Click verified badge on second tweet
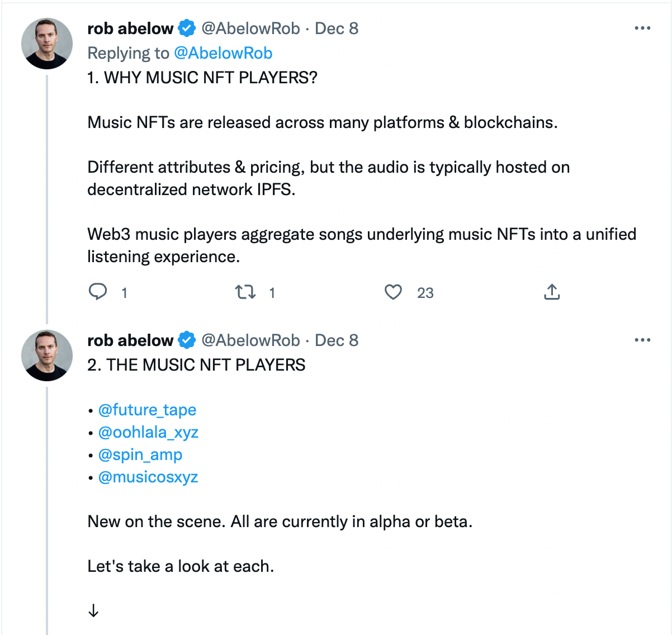The height and width of the screenshot is (635, 672). coord(187,340)
